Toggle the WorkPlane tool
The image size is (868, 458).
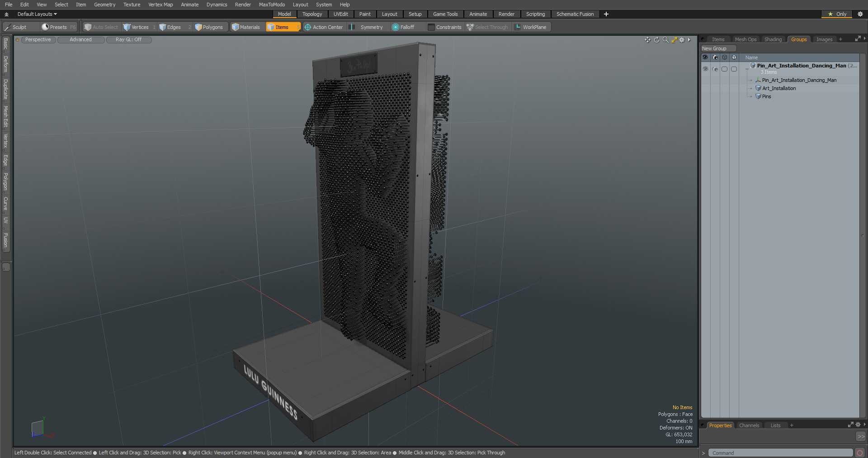[531, 27]
